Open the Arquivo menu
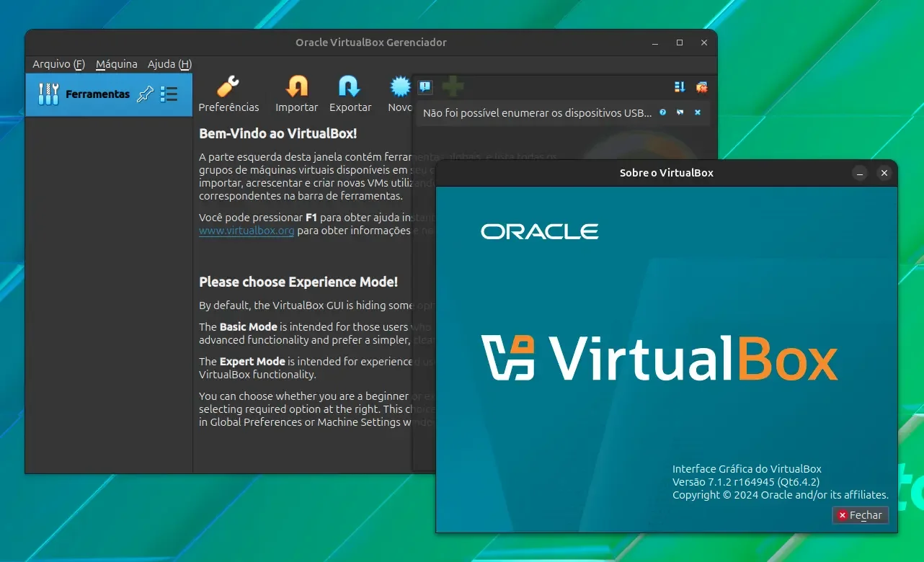Image resolution: width=924 pixels, height=562 pixels. click(x=58, y=64)
